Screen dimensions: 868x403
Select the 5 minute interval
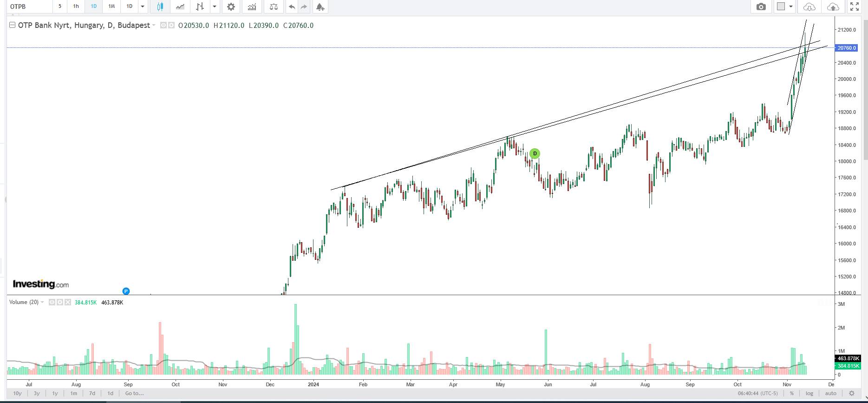tap(60, 7)
